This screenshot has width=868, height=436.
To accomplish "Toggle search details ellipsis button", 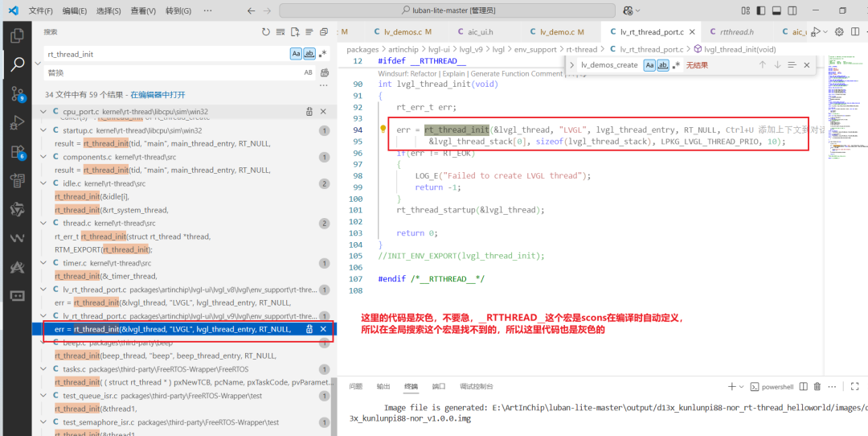I will coord(325,85).
